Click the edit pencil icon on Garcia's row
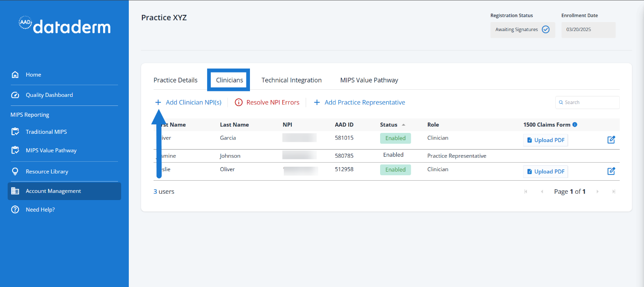The height and width of the screenshot is (287, 644). coord(611,140)
